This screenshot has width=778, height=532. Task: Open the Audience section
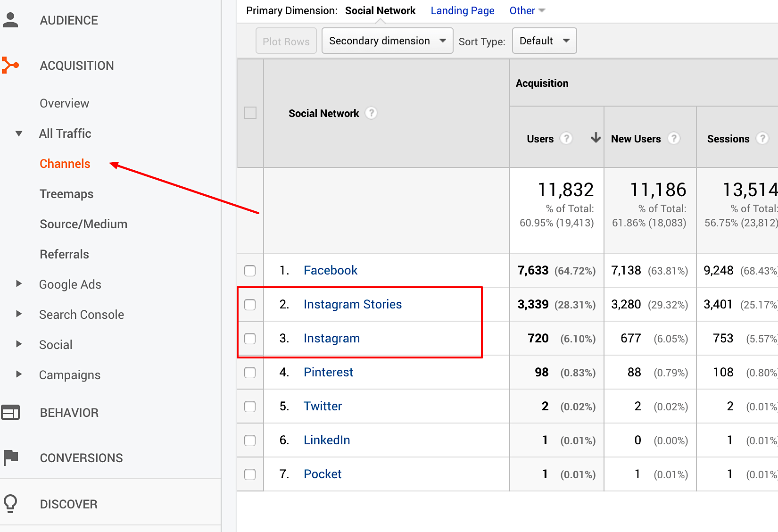pos(69,20)
